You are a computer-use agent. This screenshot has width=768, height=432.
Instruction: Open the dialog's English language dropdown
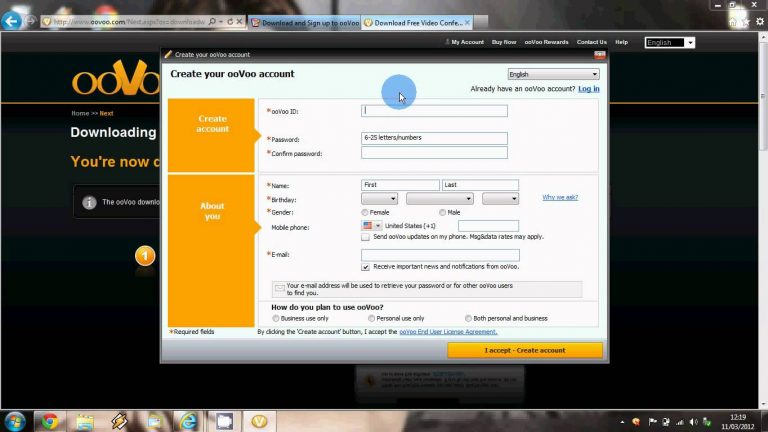553,74
